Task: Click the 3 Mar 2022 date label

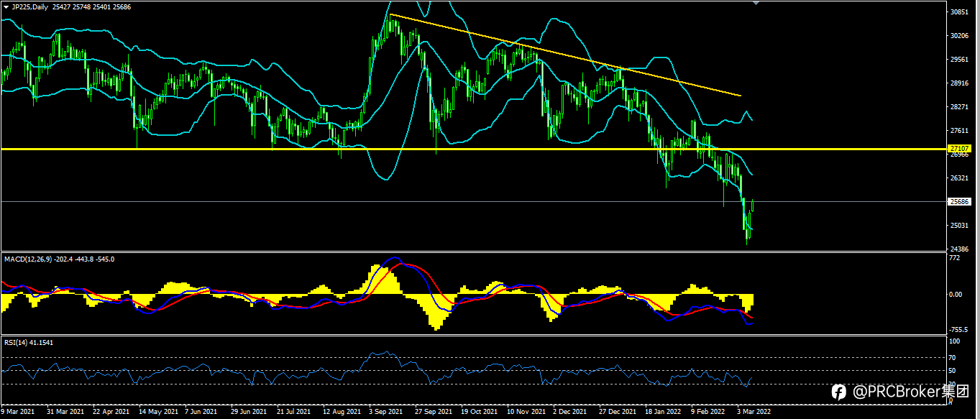Action: point(754,413)
